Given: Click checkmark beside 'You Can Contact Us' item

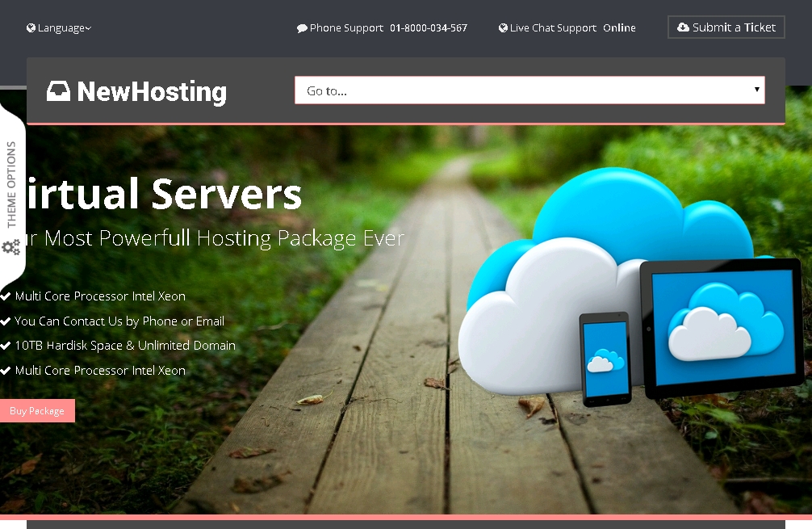Looking at the screenshot, I should click(6, 321).
